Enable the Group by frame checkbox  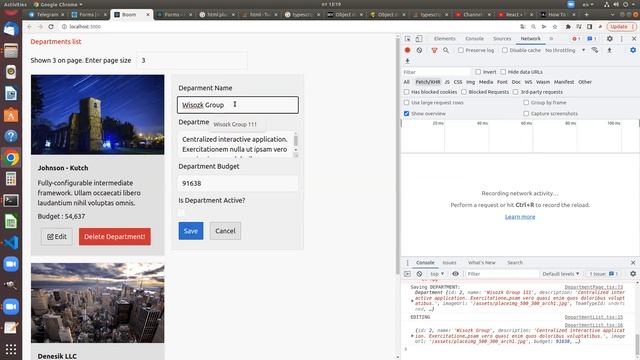(526, 102)
